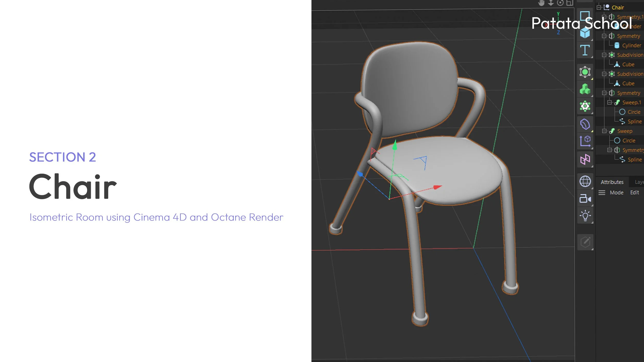Click the pink Symmetry/Field tool icon
This screenshot has width=644, height=362.
coord(585,159)
